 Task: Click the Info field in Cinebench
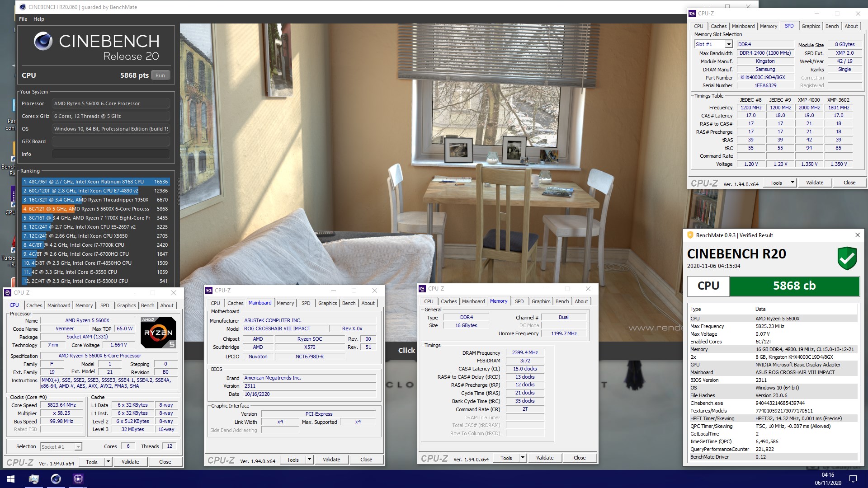pos(111,154)
